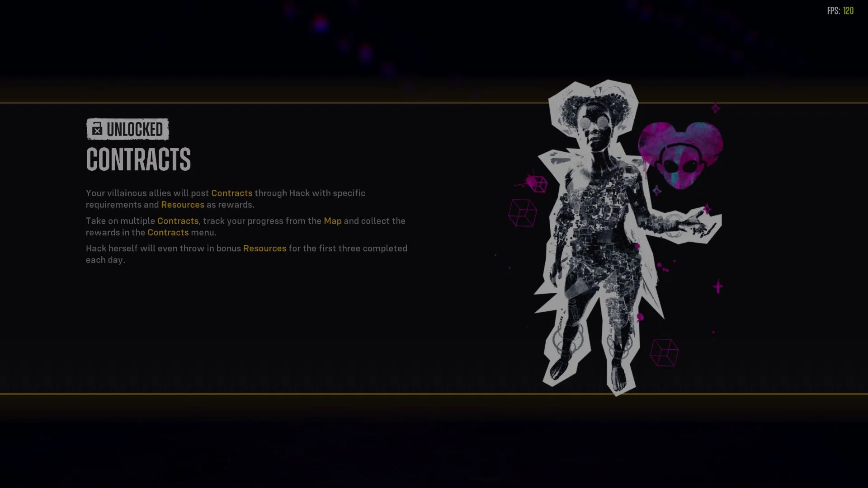Click the Contracts menu keyword
Image resolution: width=868 pixels, height=488 pixels.
click(x=168, y=232)
